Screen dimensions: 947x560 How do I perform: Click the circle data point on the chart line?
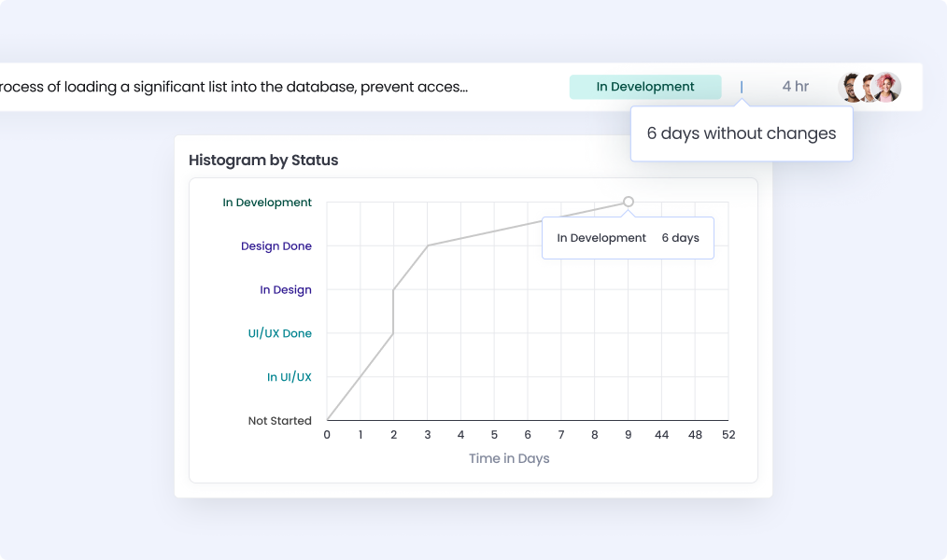[629, 202]
